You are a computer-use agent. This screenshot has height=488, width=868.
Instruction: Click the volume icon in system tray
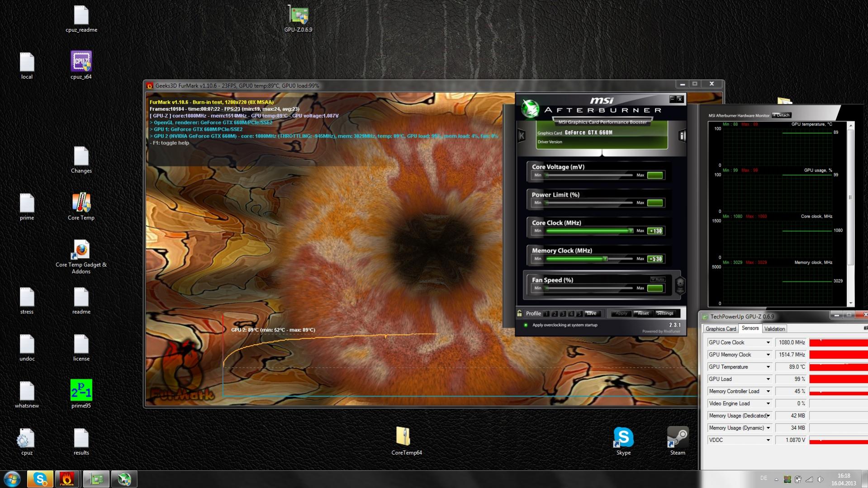[x=820, y=479]
